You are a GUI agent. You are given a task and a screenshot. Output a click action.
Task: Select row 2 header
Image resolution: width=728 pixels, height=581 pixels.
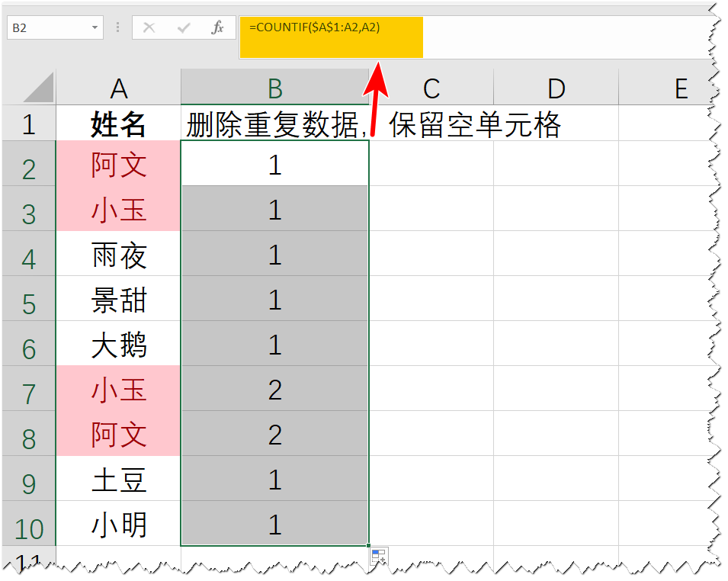pyautogui.click(x=29, y=163)
